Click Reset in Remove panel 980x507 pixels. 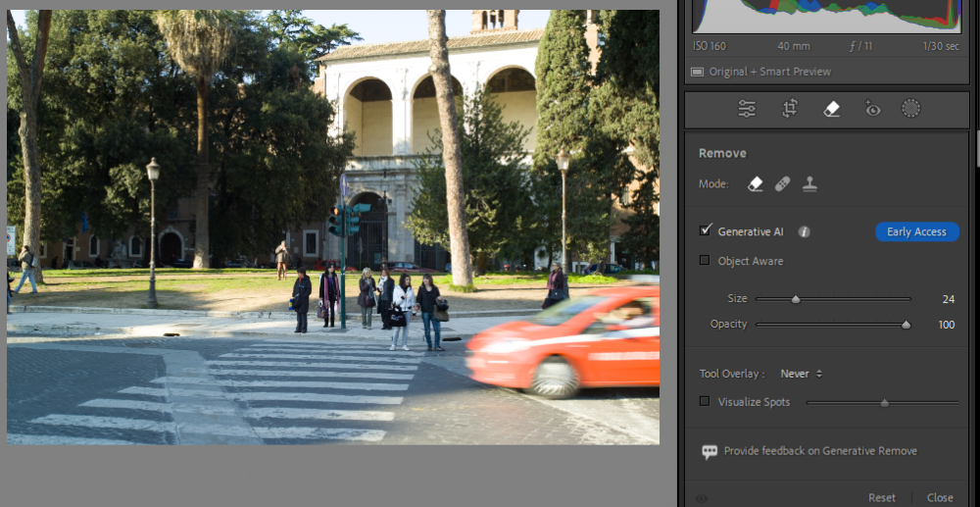tap(881, 497)
